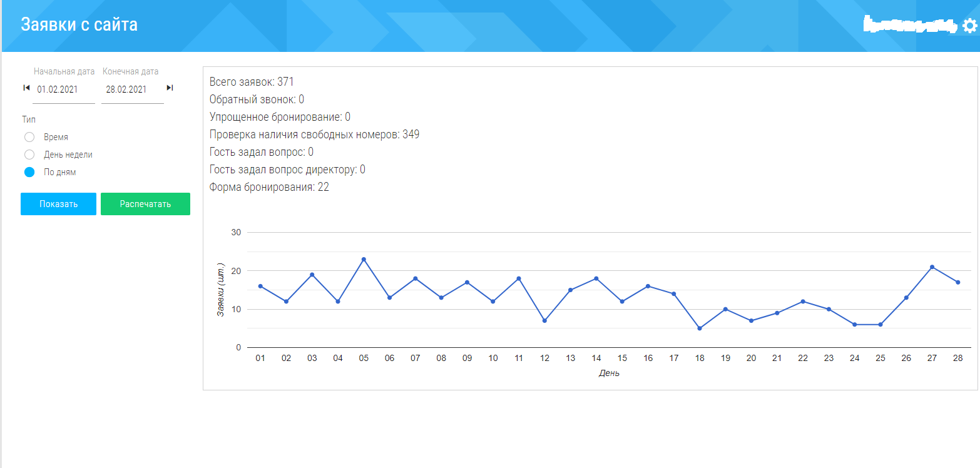980x468 pixels.
Task: Click the chart data point for day 28
Action: (x=958, y=282)
